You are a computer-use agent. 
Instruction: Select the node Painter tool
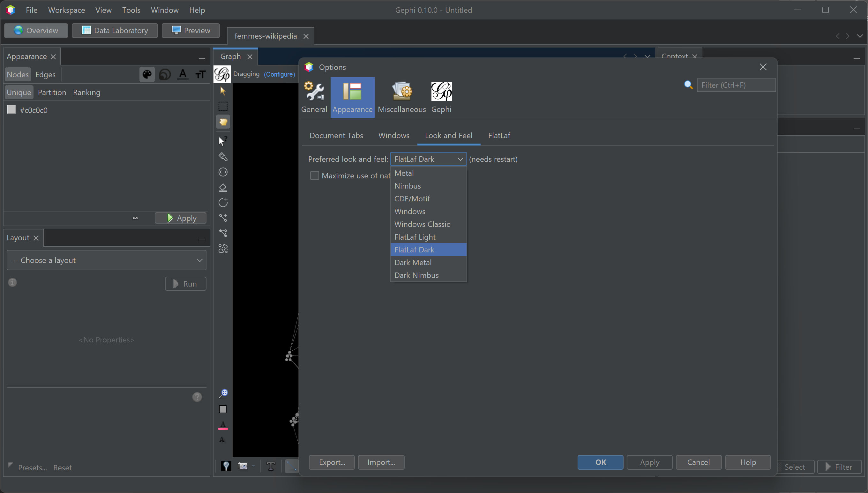pyautogui.click(x=223, y=157)
